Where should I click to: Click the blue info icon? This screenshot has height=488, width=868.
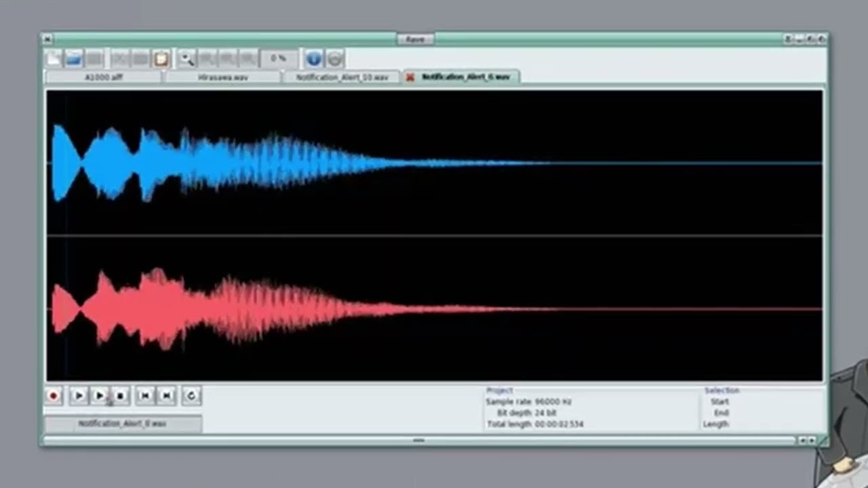tap(313, 59)
